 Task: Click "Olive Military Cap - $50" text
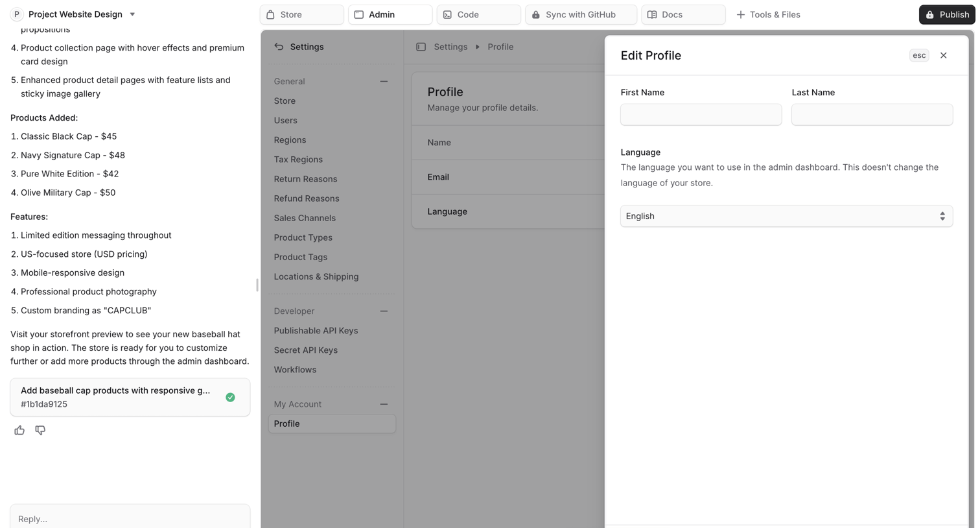pyautogui.click(x=68, y=193)
